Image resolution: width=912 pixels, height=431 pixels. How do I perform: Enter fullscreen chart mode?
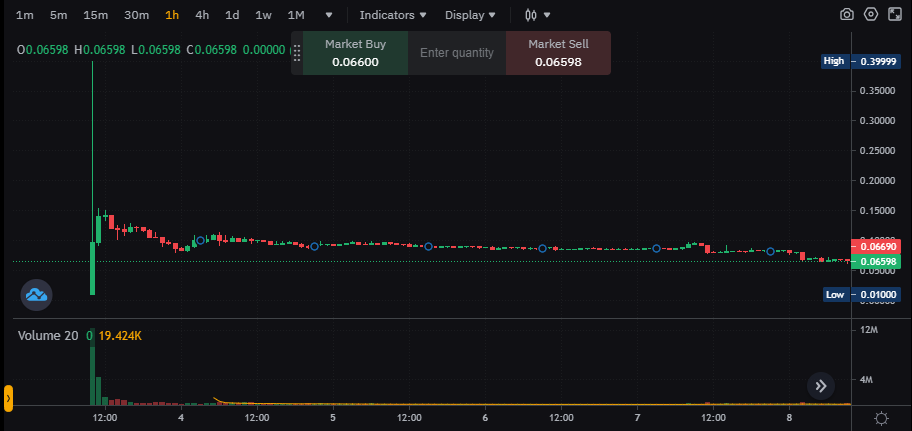pyautogui.click(x=895, y=15)
